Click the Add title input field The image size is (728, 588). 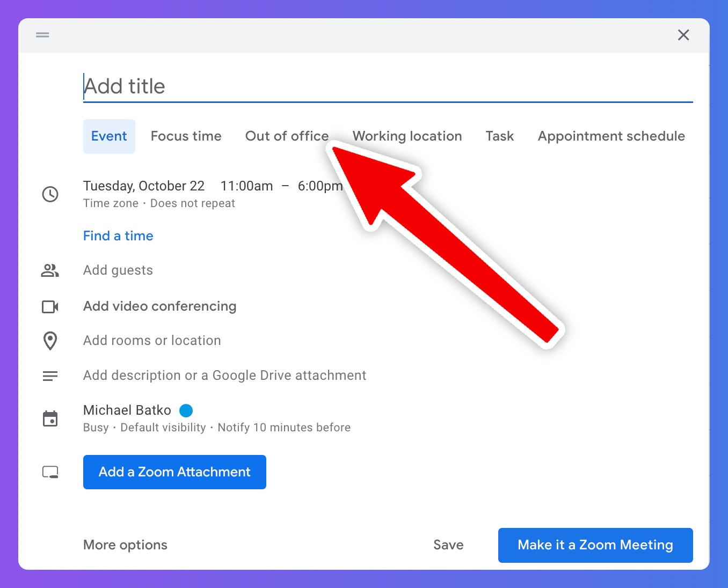pos(388,86)
